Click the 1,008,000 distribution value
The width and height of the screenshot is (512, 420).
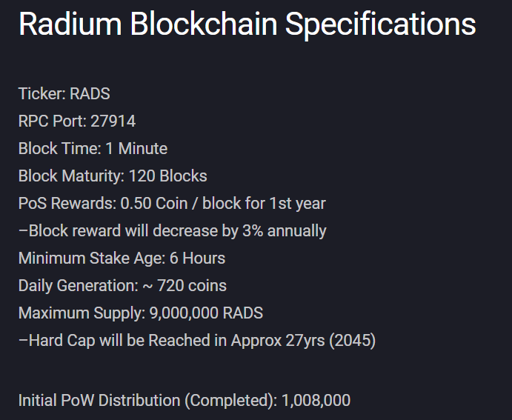[x=316, y=401]
